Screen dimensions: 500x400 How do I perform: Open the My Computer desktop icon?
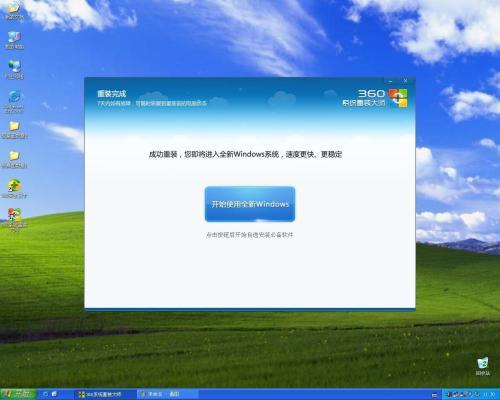coord(14,40)
